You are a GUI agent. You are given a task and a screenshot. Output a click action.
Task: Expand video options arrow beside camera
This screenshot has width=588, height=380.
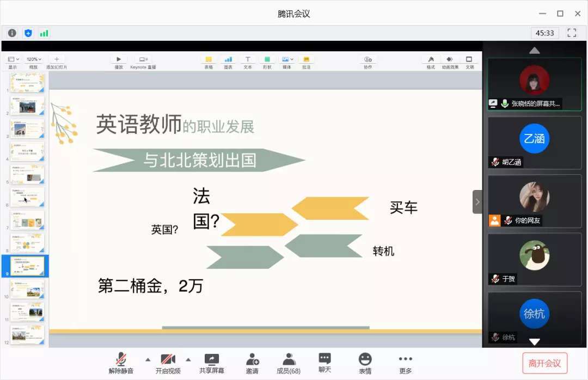pos(188,359)
